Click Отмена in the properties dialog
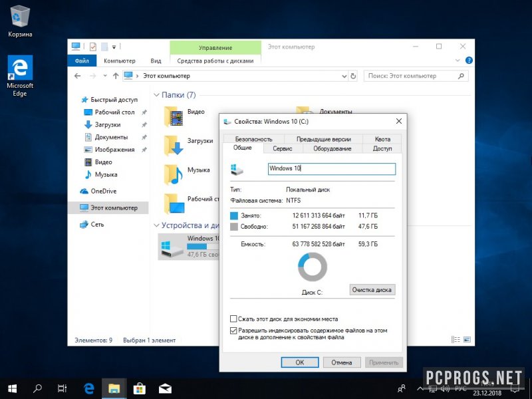The height and width of the screenshot is (399, 532). point(342,362)
